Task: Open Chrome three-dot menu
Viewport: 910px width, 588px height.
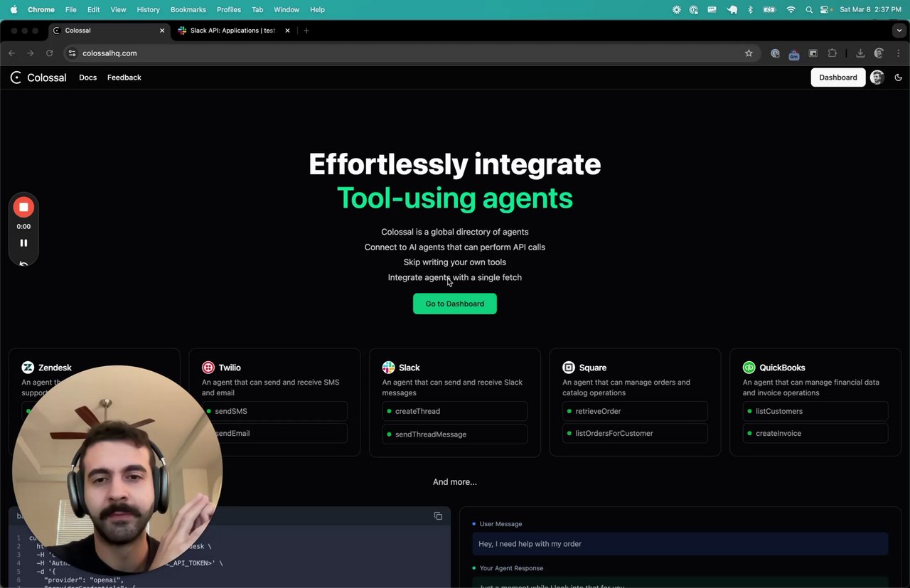Action: click(899, 53)
